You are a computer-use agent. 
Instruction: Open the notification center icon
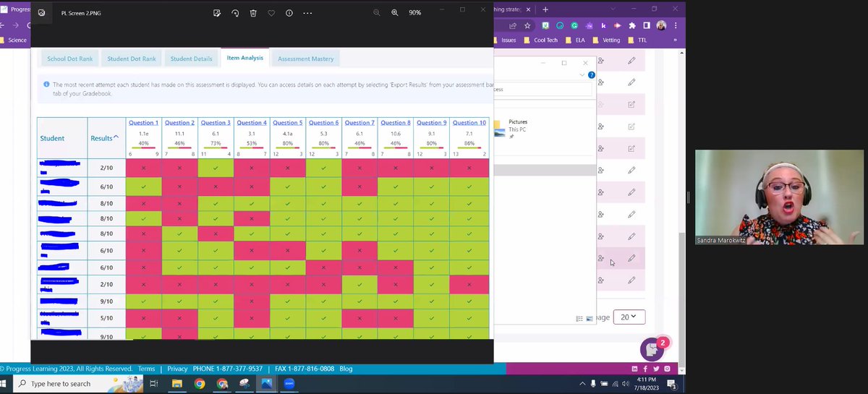tap(671, 384)
